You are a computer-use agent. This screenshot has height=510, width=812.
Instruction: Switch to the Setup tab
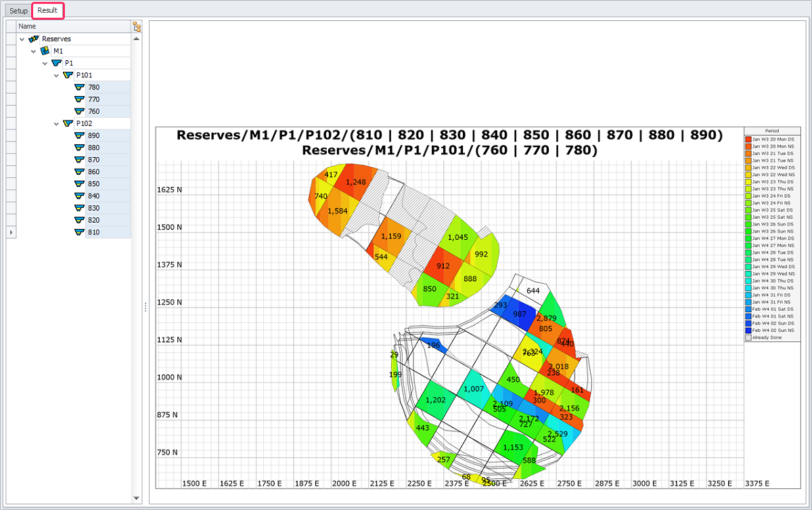pos(18,11)
